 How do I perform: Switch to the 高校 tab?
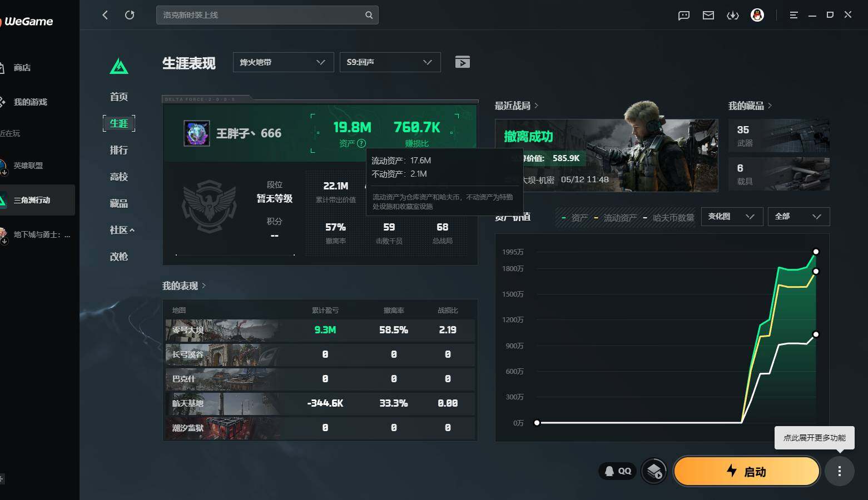coord(119,177)
